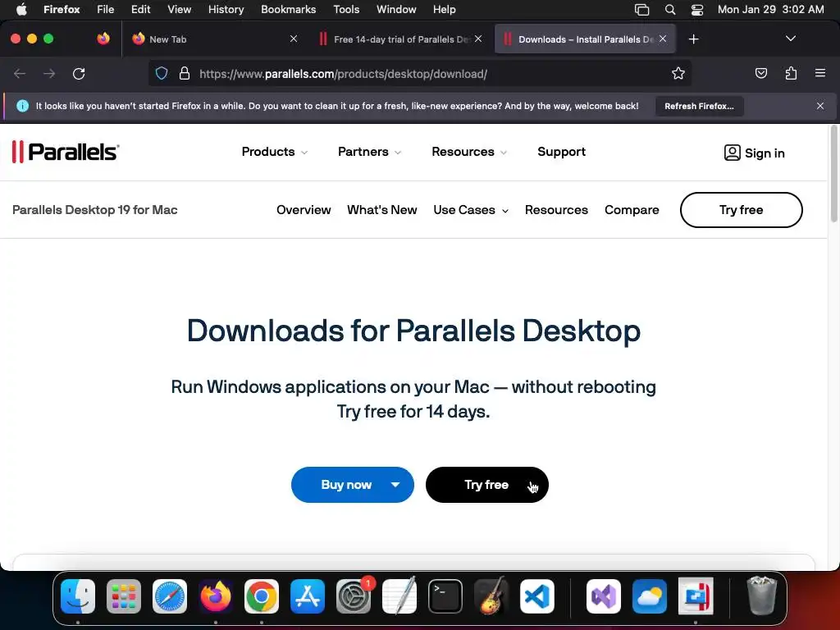Click the Sign in account icon
The height and width of the screenshot is (630, 840).
[733, 153]
